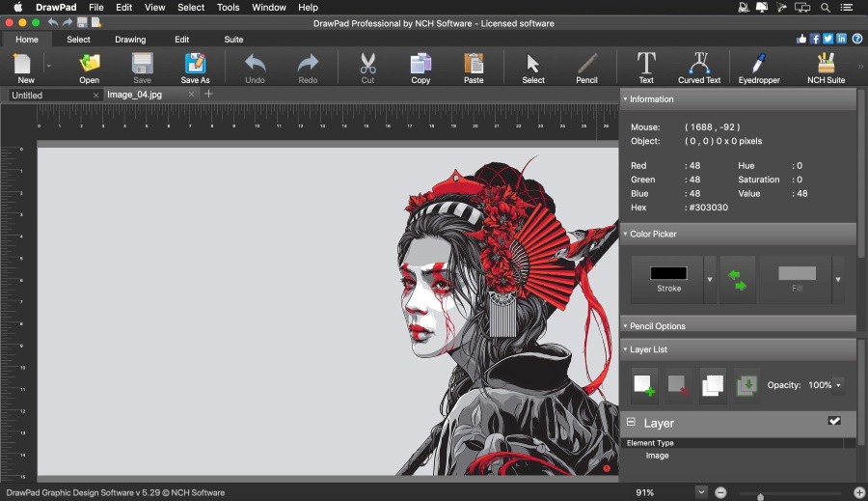The width and height of the screenshot is (868, 501).
Task: Share via the Facebook icon
Action: pyautogui.click(x=815, y=39)
